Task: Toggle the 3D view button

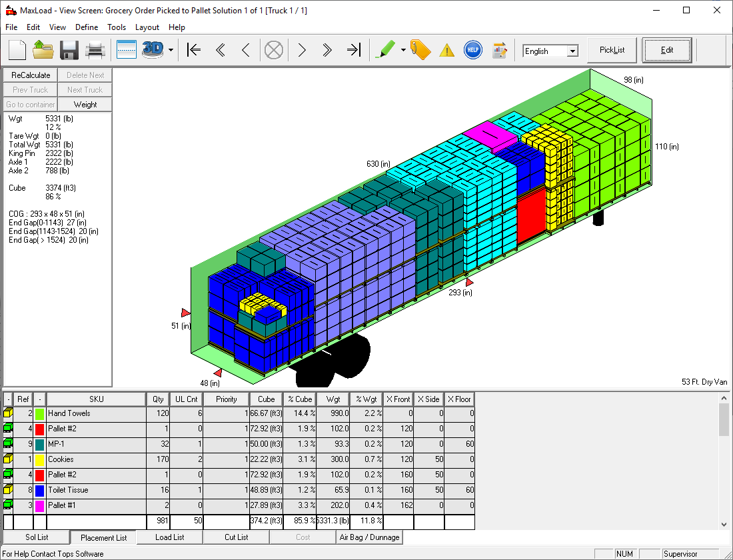Action: tap(153, 50)
